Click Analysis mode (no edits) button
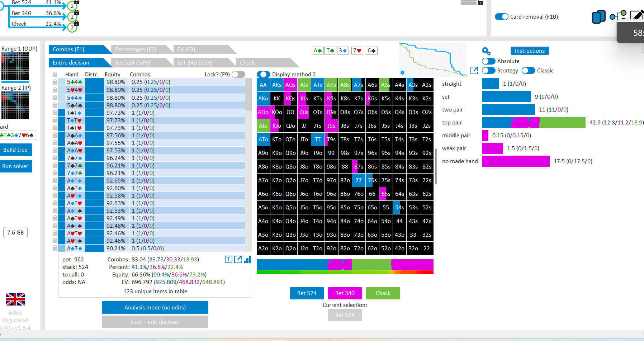The height and width of the screenshot is (341, 644). (x=155, y=308)
